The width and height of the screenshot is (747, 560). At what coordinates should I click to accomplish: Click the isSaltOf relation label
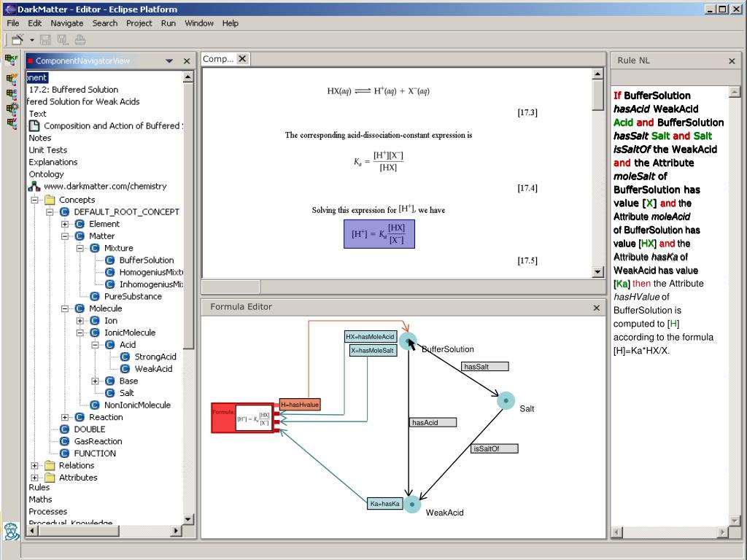(x=494, y=448)
